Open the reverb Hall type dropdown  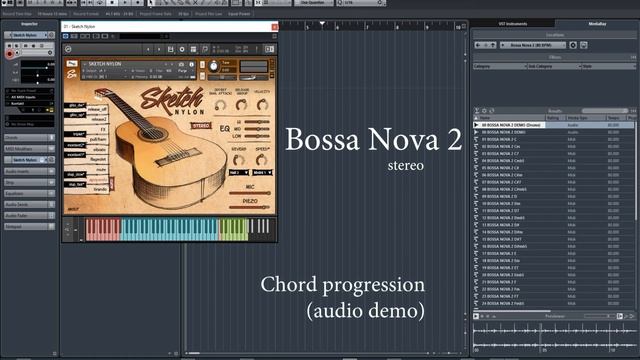[x=239, y=173]
